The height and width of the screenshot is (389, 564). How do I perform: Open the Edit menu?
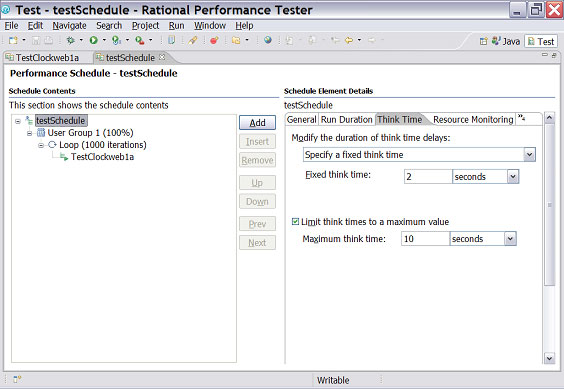(x=35, y=26)
